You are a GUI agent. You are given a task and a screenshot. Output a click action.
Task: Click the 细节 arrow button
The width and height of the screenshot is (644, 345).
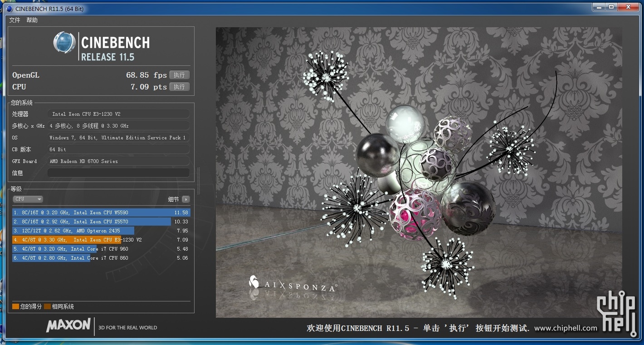185,199
